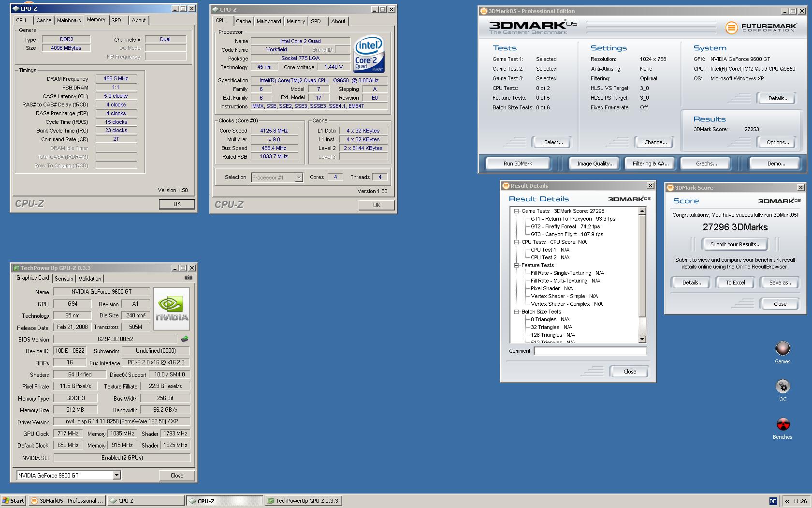Click Submit Your Results button

click(x=735, y=244)
